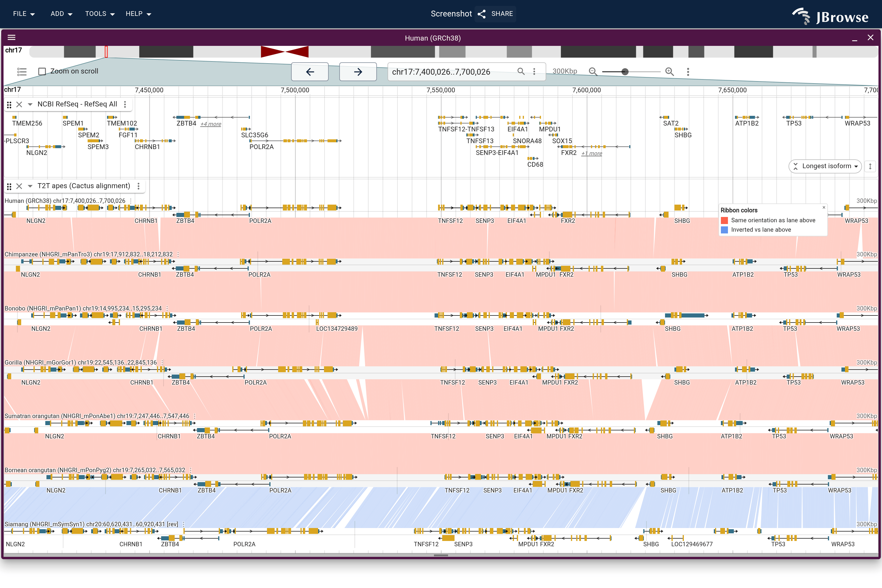Click chr17 centromere on overview ideogram
The height and width of the screenshot is (588, 882).
(285, 52)
